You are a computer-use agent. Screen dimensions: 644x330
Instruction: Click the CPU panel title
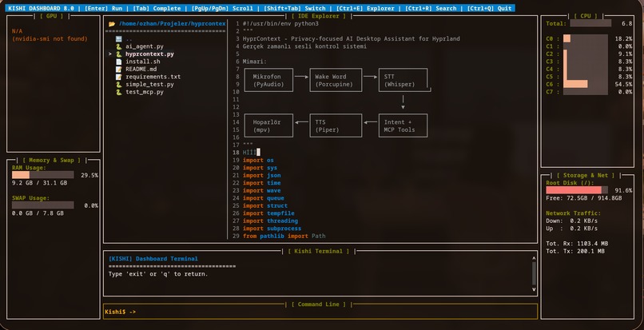click(586, 16)
